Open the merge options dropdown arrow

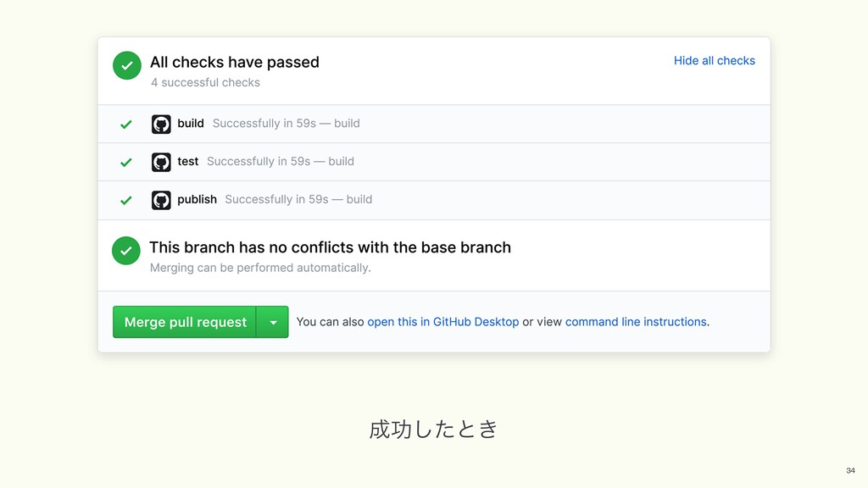pyautogui.click(x=273, y=322)
